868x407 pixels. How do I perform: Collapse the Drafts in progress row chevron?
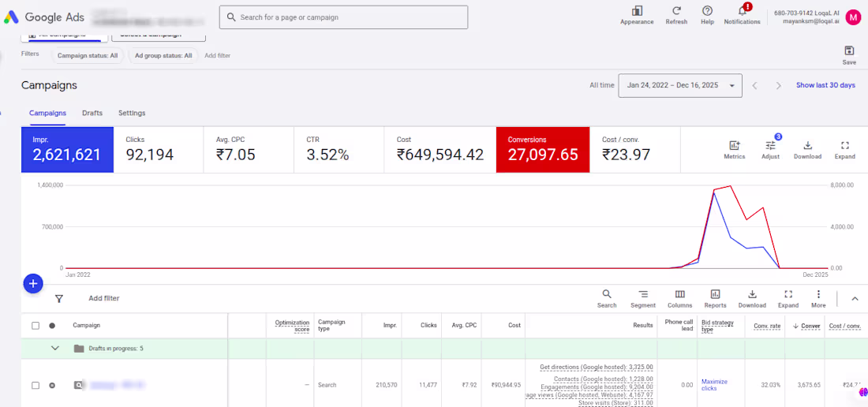coord(54,349)
